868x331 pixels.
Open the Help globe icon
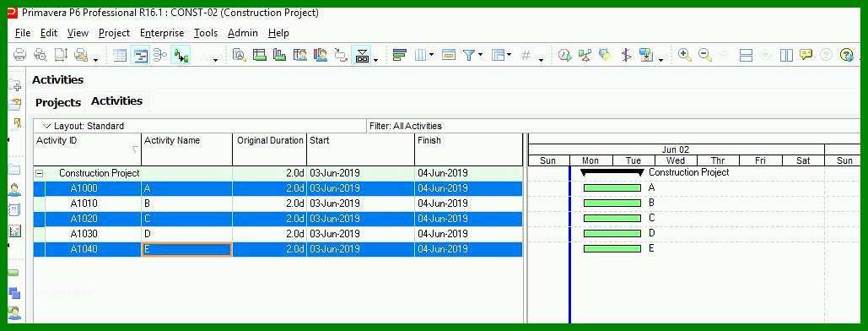click(846, 55)
